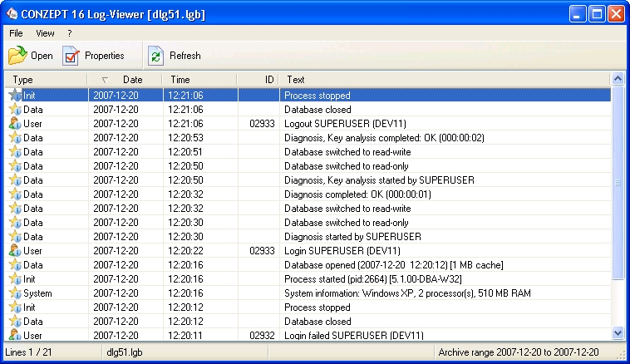Click the icon beside the System row
630x364 pixels.
[x=14, y=293]
